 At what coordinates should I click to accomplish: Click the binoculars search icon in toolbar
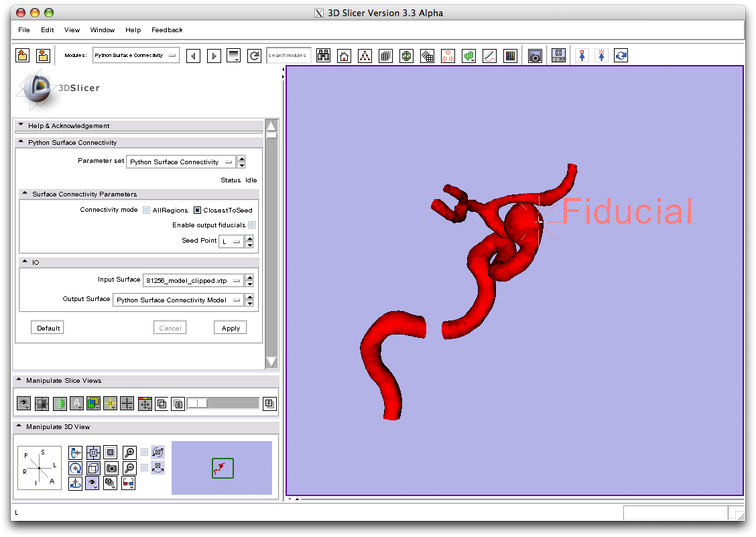323,56
